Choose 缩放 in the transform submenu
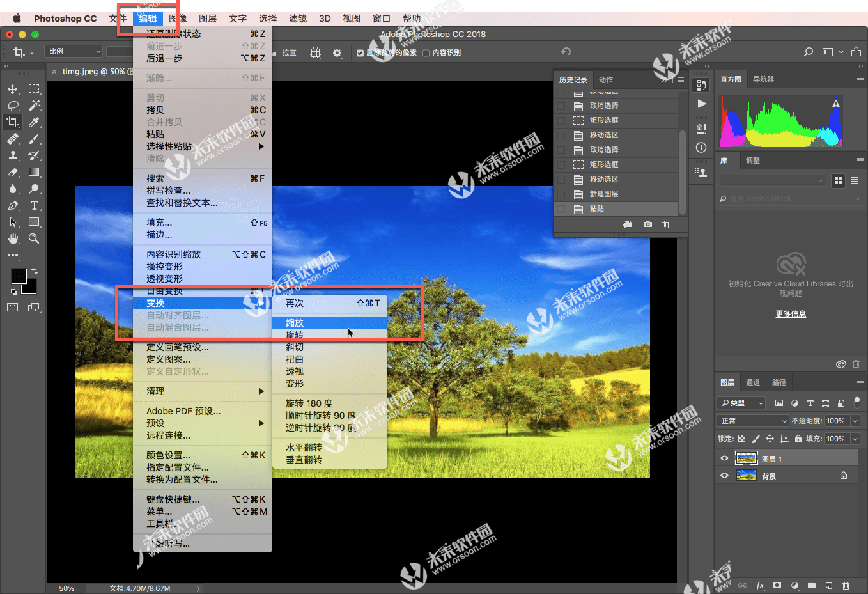Viewport: 868px width, 594px height. tap(330, 323)
